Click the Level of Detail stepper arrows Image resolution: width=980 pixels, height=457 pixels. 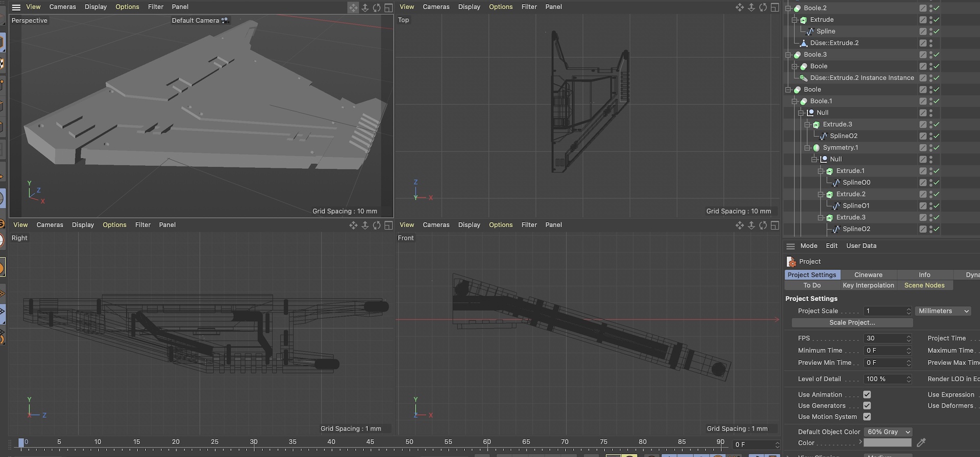pyautogui.click(x=909, y=379)
